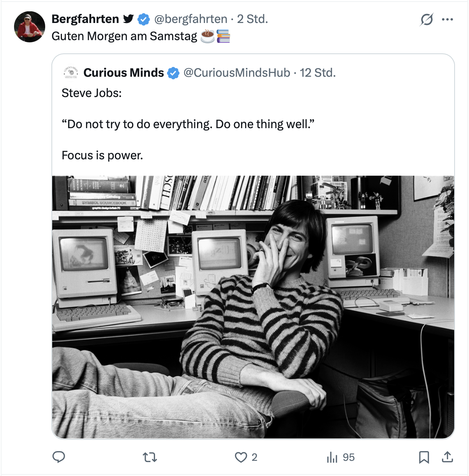Open the Bergfahrten display name link
Viewport: 469px width, 476px height.
[85, 19]
